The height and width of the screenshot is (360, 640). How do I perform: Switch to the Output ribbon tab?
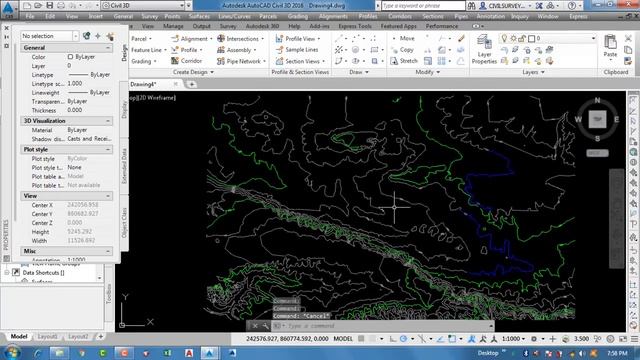pyautogui.click(x=202, y=26)
